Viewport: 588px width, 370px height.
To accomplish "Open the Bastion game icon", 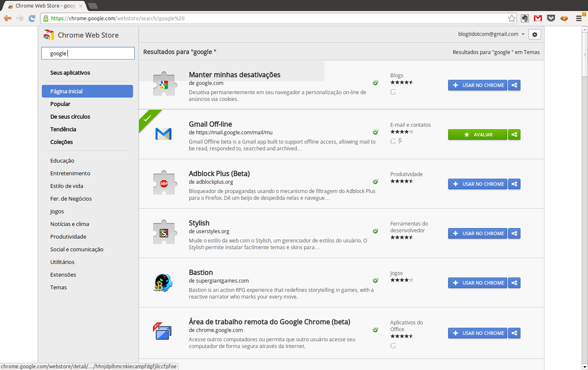I will coord(163,283).
